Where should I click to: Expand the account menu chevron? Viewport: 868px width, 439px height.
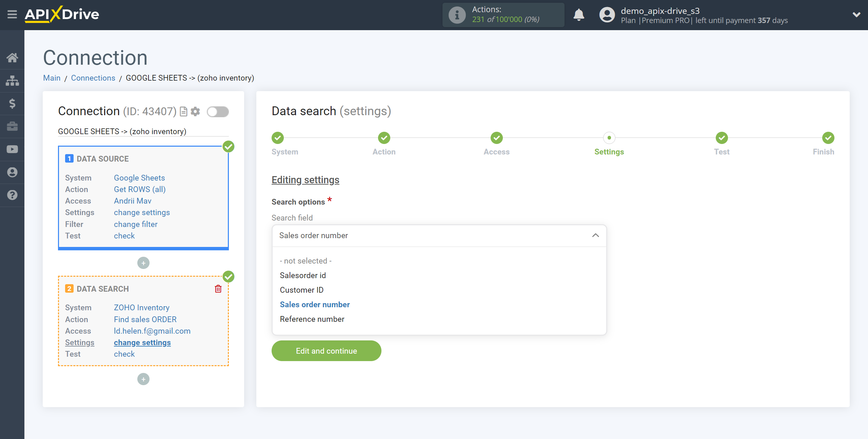[856, 15]
